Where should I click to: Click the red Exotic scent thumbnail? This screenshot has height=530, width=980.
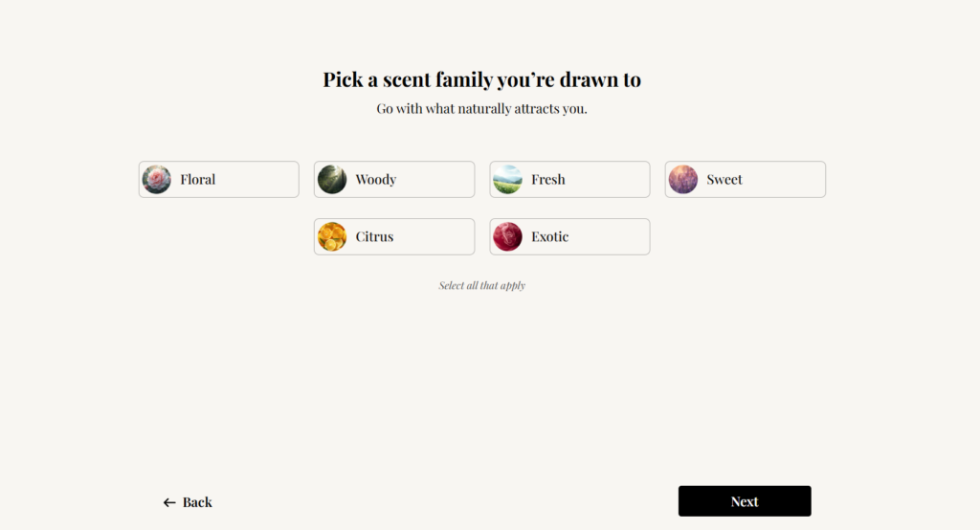tap(507, 237)
